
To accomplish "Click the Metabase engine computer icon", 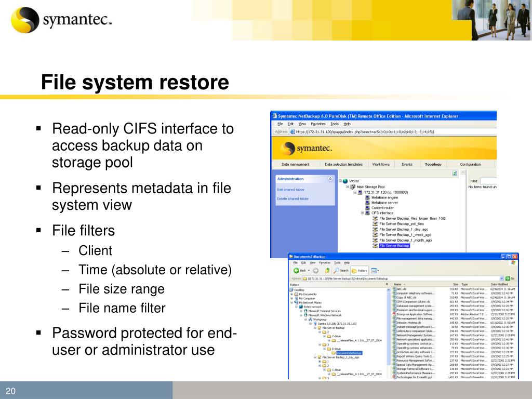I will (367, 197).
